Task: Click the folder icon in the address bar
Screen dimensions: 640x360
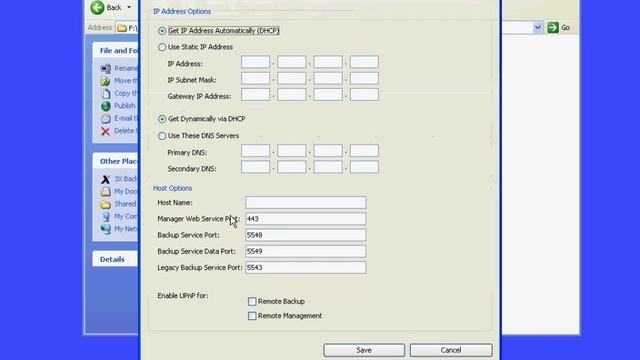Action: coord(122,28)
